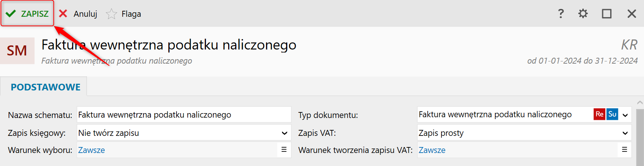Open Zawsze link for Warunek wyboru
The image size is (644, 166).
click(x=91, y=150)
